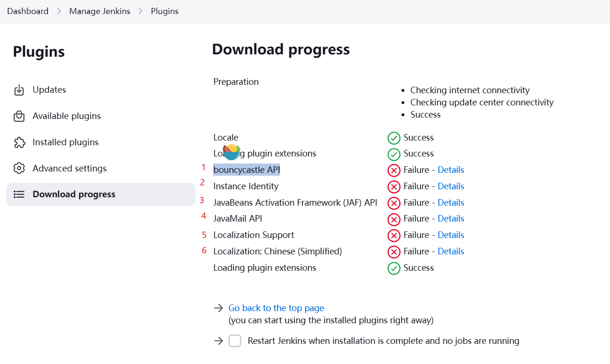
Task: Click the failure X icon for Instance Identity
Action: click(394, 187)
